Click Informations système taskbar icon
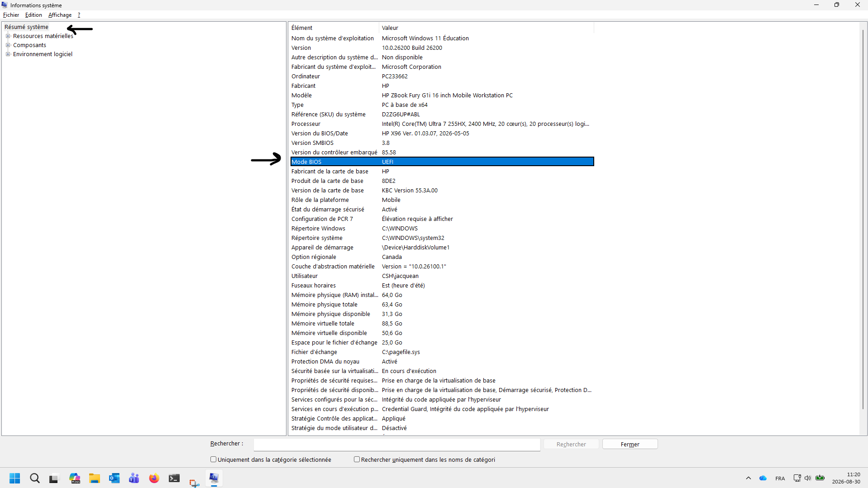 click(x=214, y=478)
